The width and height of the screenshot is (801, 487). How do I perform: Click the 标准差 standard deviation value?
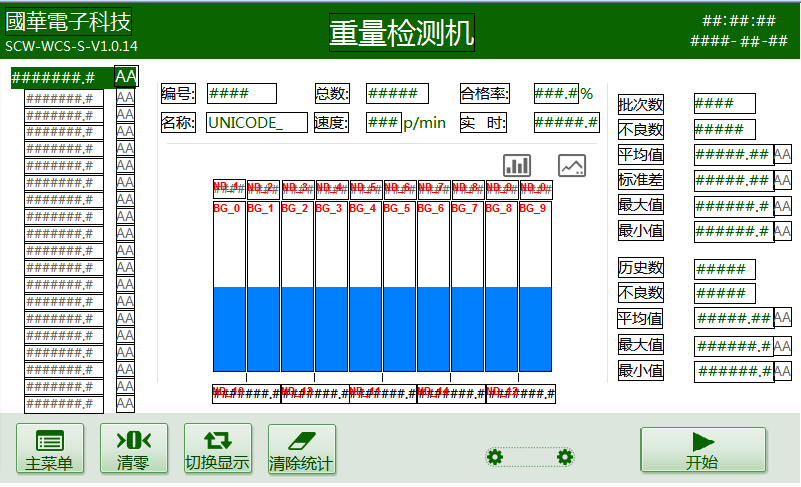(732, 181)
